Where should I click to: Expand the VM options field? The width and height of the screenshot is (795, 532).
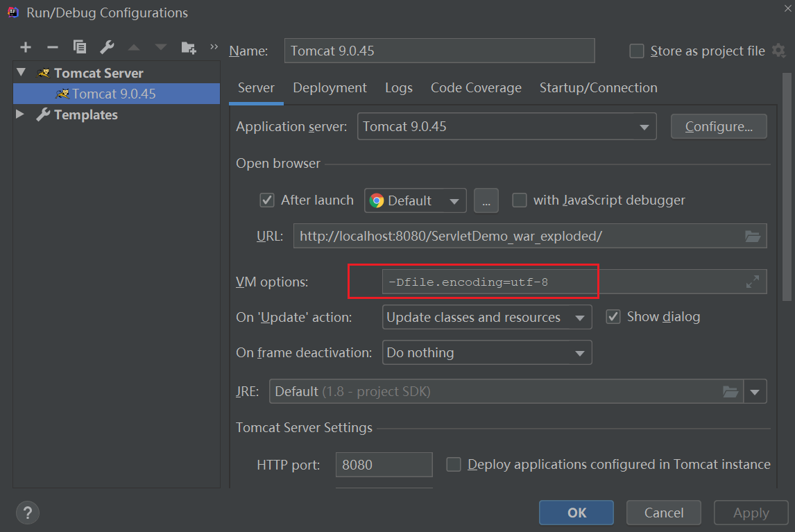click(x=753, y=282)
